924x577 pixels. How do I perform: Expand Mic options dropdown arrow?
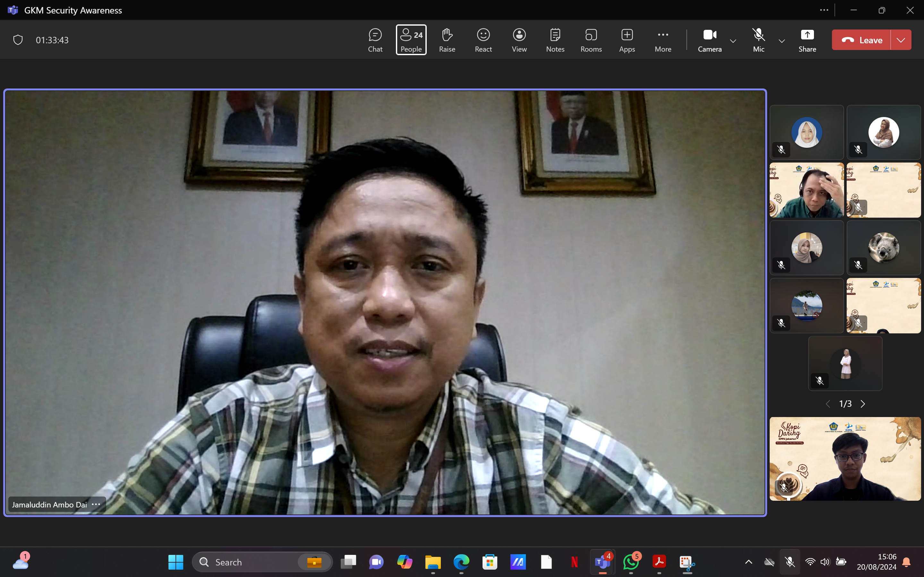(782, 41)
